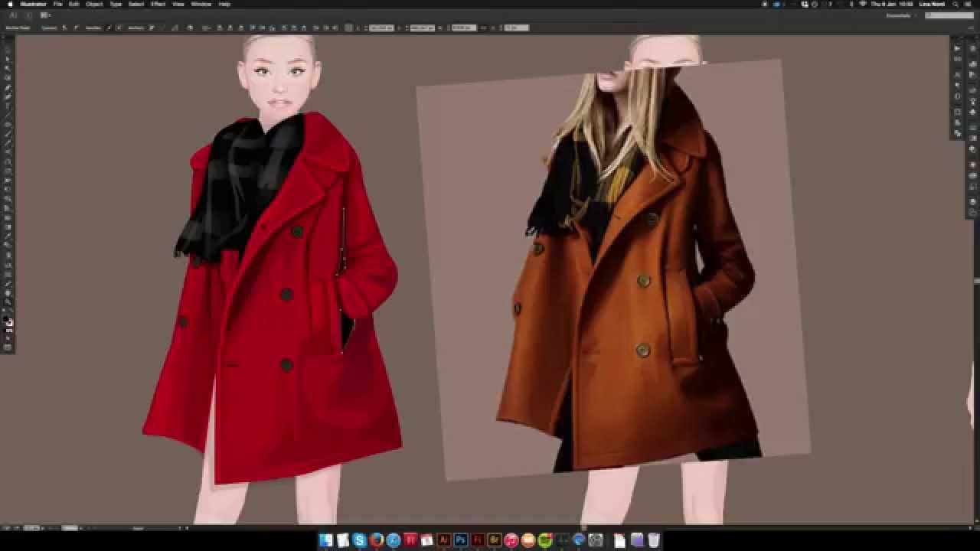Open Photoshop from the Dock

point(461,540)
